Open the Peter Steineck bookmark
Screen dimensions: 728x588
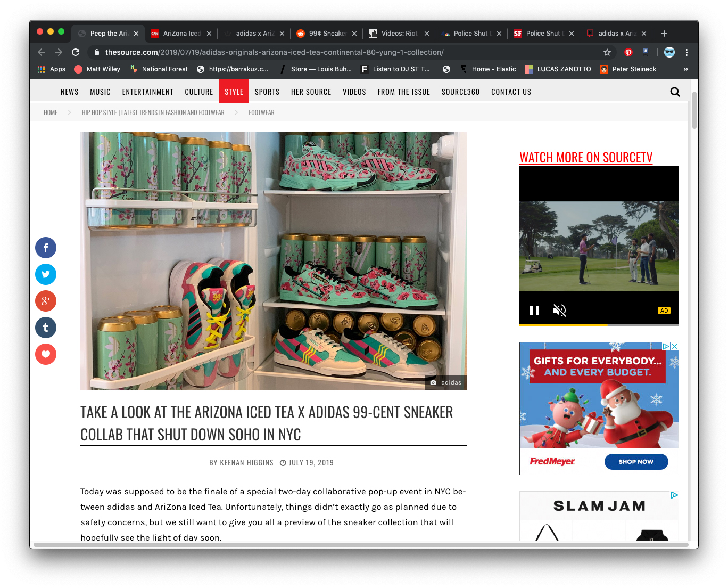pyautogui.click(x=628, y=69)
